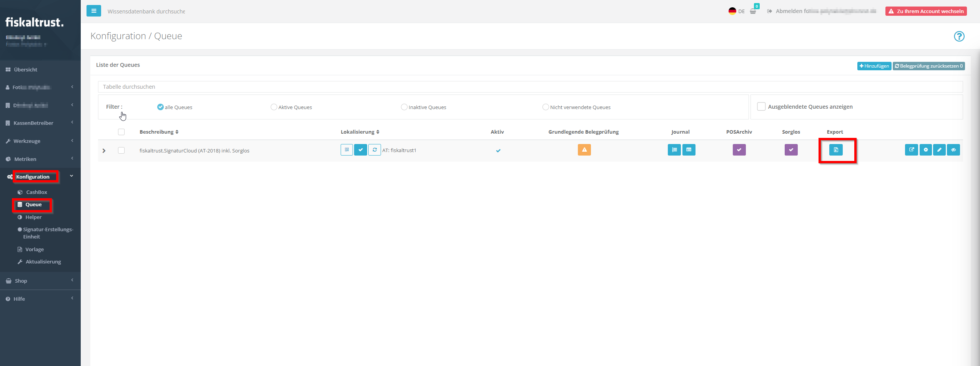Select the alle Queues filter
Image resolution: width=980 pixels, height=366 pixels.
160,107
